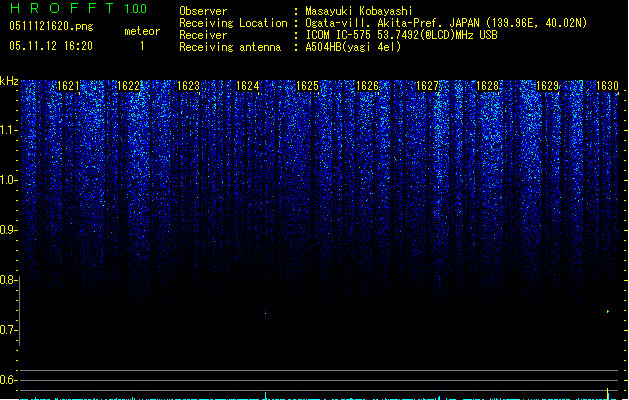This screenshot has height=400, width=629.
Task: Click the ICOM IC-575 53.7492 MHz USB text
Action: 401,35
